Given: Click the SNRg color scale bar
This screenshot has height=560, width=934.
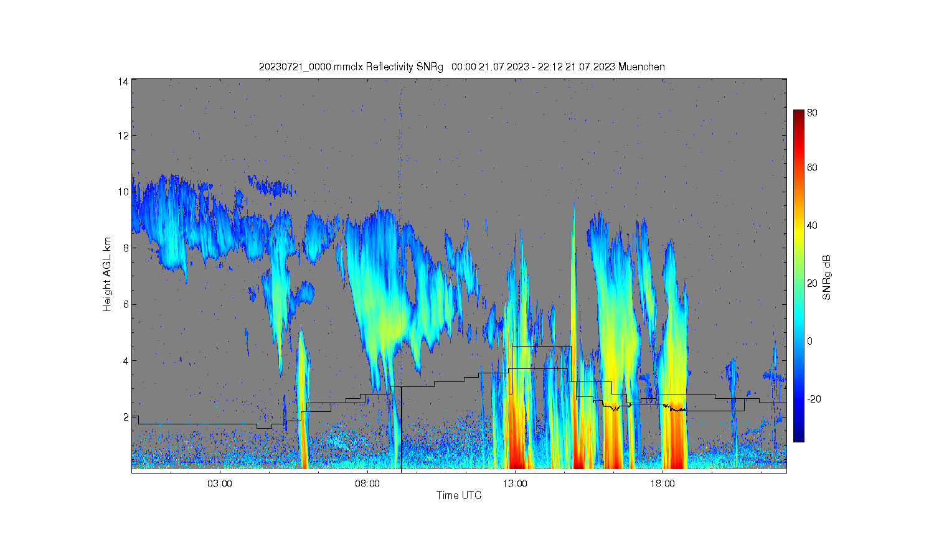Looking at the screenshot, I should click(x=798, y=276).
